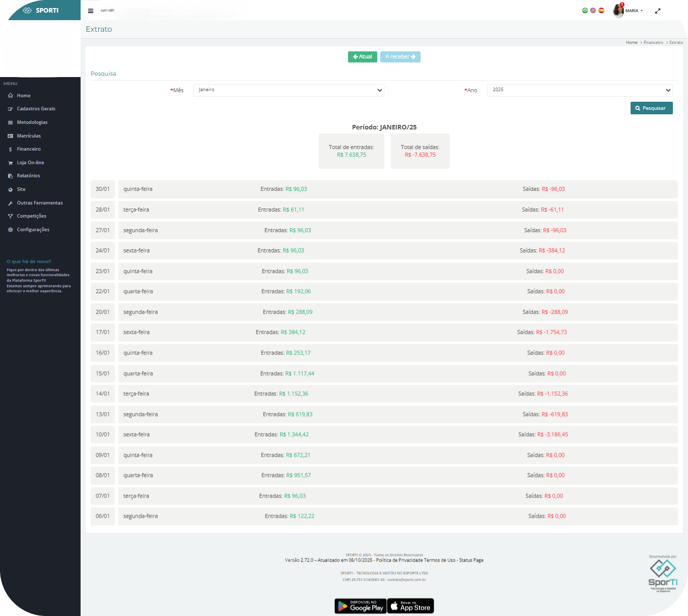Select Relatórios from the sidebar menu

pos(28,176)
